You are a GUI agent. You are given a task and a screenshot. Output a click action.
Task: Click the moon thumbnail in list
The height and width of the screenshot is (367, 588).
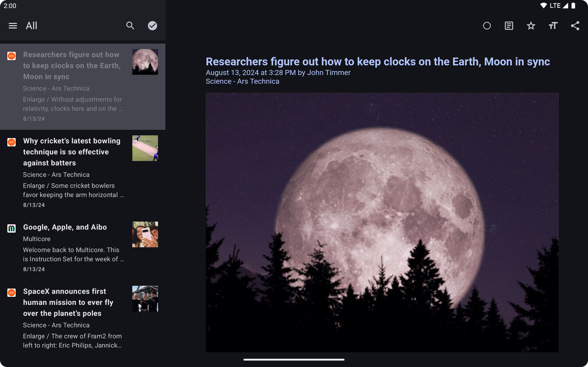point(145,62)
